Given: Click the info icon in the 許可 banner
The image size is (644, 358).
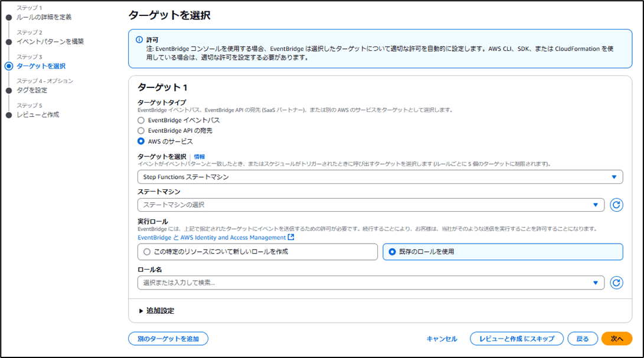Looking at the screenshot, I should (x=139, y=40).
